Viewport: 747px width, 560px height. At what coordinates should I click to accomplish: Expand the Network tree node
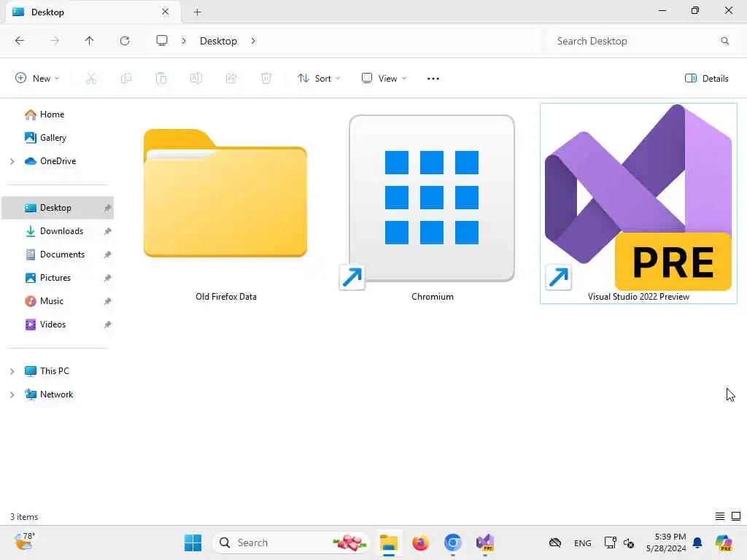click(12, 394)
